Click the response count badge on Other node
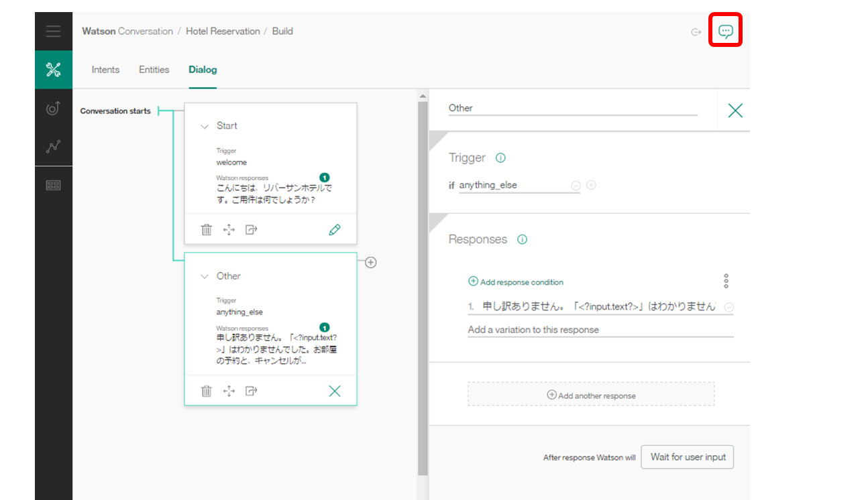Screen dimensions: 868x500 pyautogui.click(x=325, y=328)
